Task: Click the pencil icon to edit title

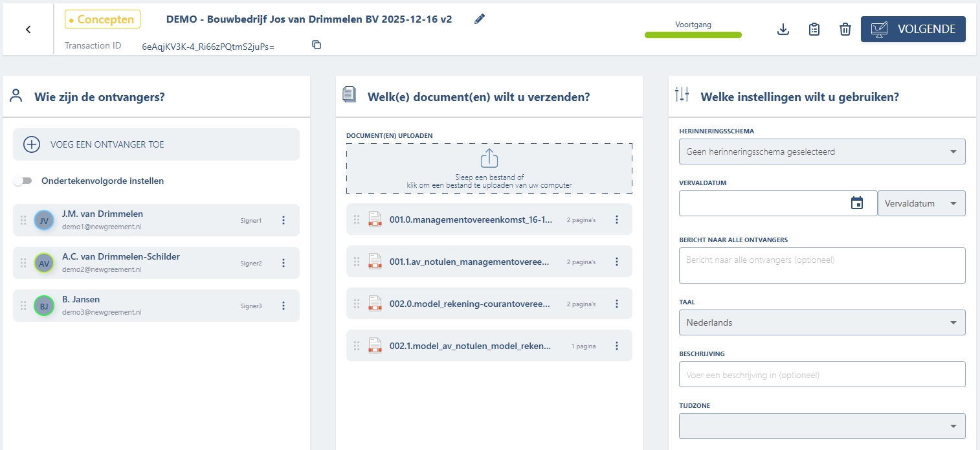Action: pos(479,19)
